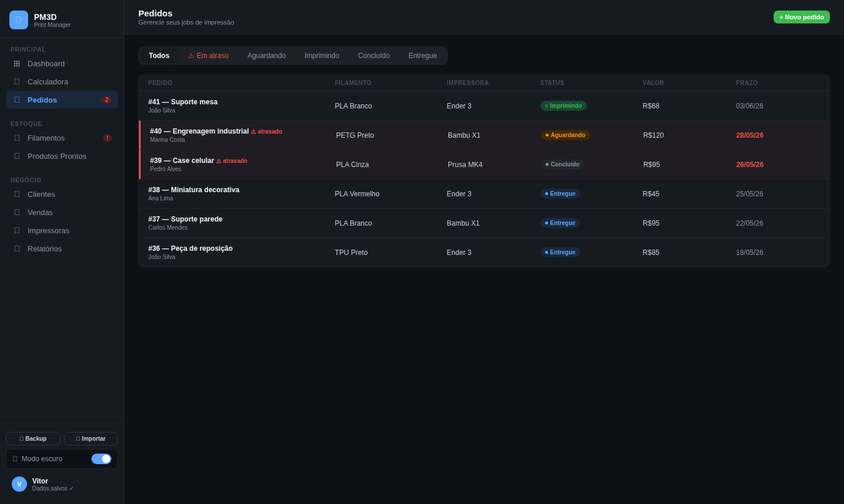Click customer name Marina Costa

pos(168,140)
